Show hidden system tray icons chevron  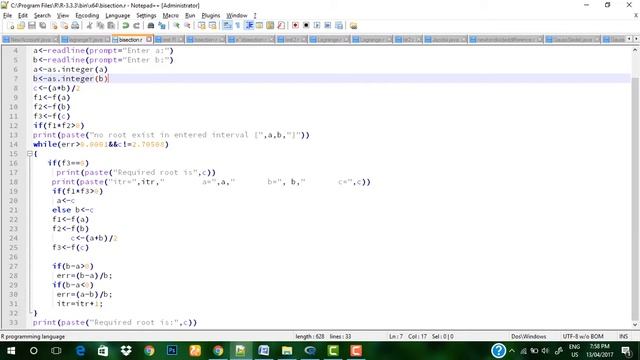(x=512, y=351)
